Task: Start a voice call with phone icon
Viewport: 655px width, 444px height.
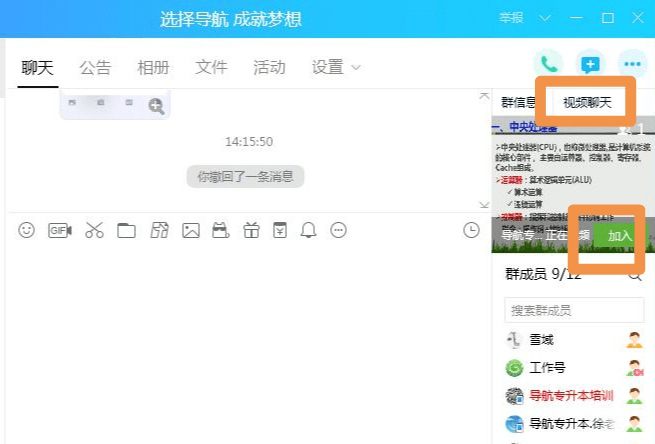Action: [547, 64]
